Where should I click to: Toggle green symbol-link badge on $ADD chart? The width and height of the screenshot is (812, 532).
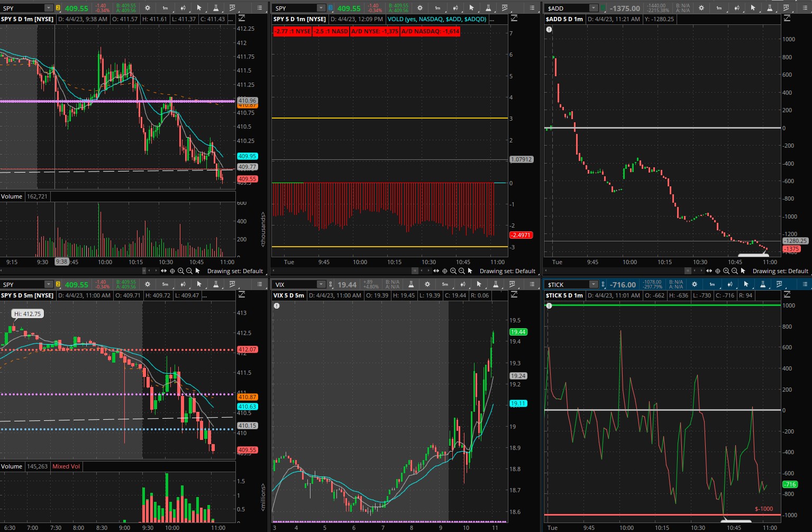pos(603,8)
